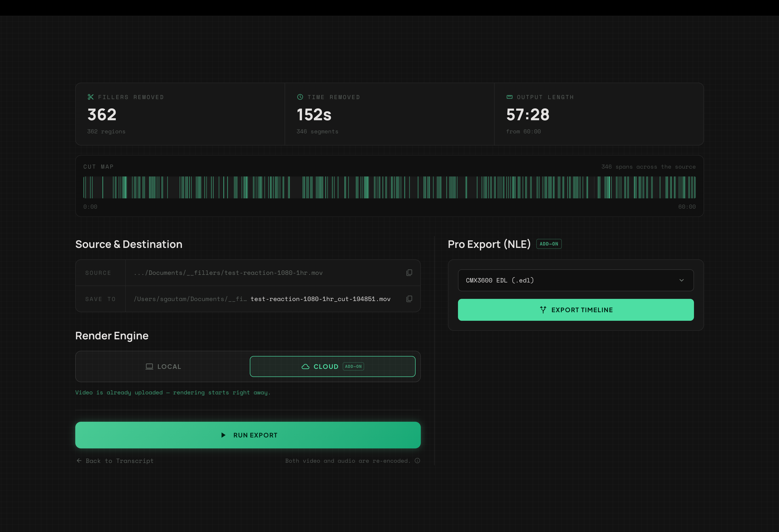Screen dimensions: 779x532
Task: Click the 'from 60:00' text
Action: [x=523, y=131]
